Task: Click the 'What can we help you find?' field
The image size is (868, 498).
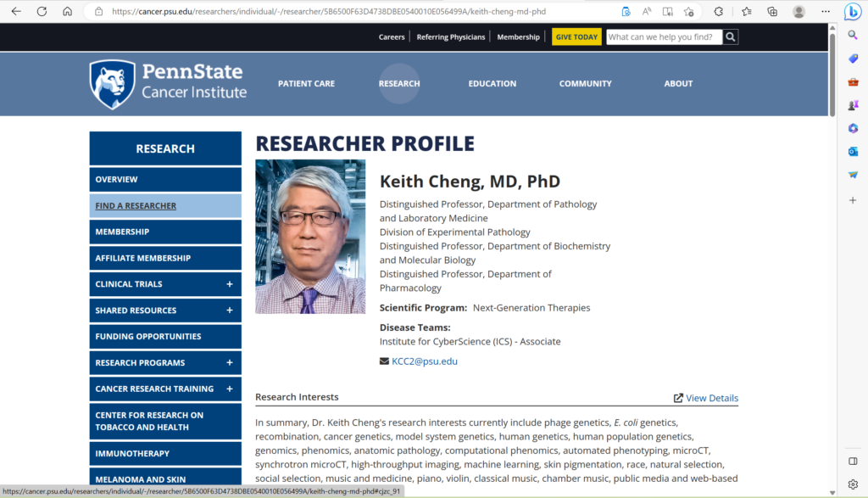Action: (x=664, y=37)
